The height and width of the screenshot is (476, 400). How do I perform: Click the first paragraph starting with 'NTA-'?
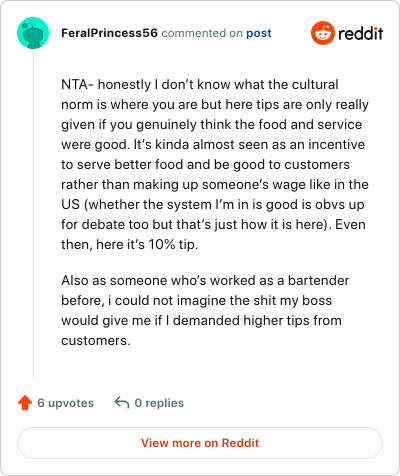[215, 164]
